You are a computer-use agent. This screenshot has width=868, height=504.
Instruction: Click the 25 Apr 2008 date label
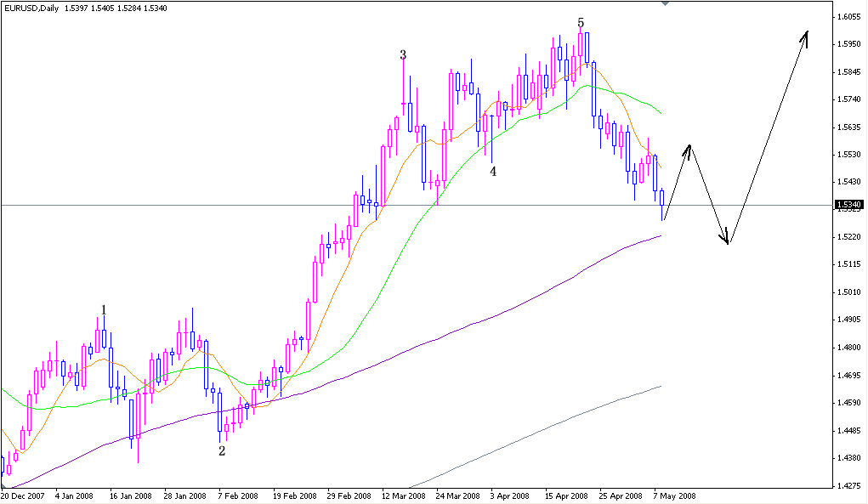click(x=621, y=496)
